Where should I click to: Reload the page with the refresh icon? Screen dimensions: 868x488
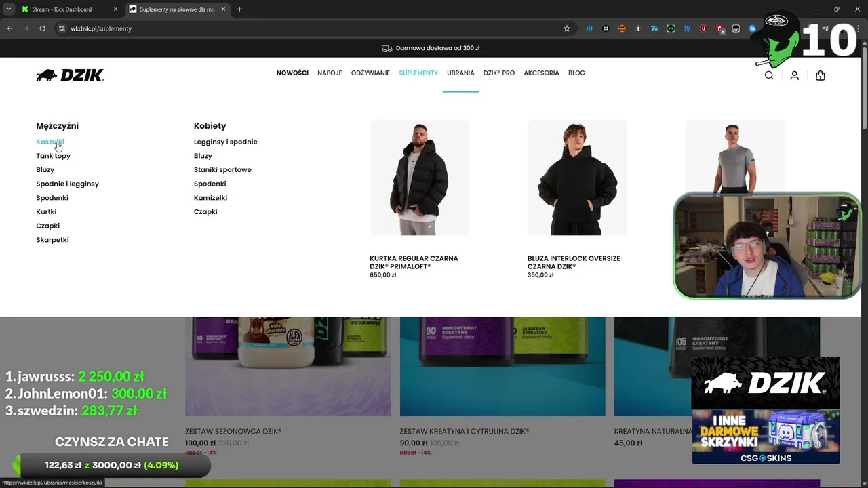(x=42, y=28)
